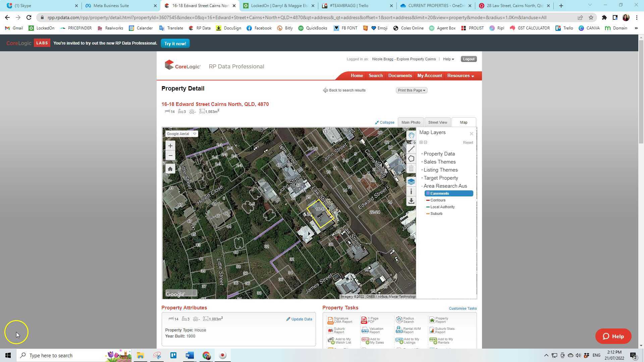Click the Try it now button for RP Data Professional
This screenshot has height=362, width=644.
coord(175,43)
